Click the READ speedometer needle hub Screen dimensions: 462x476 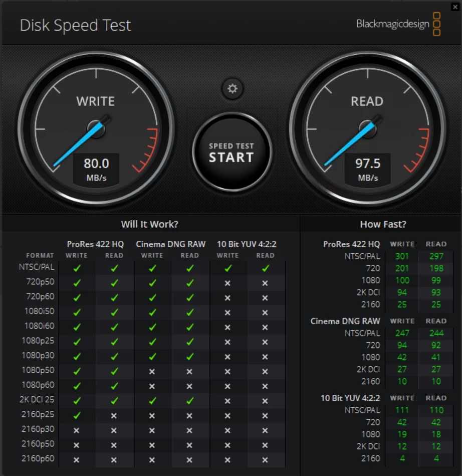click(368, 129)
